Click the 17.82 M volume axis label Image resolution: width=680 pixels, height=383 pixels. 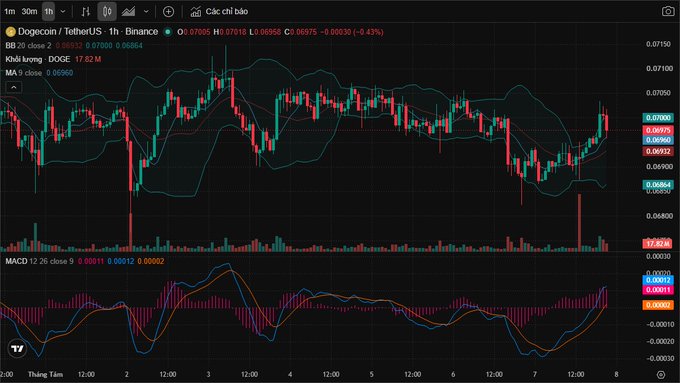[x=658, y=243]
